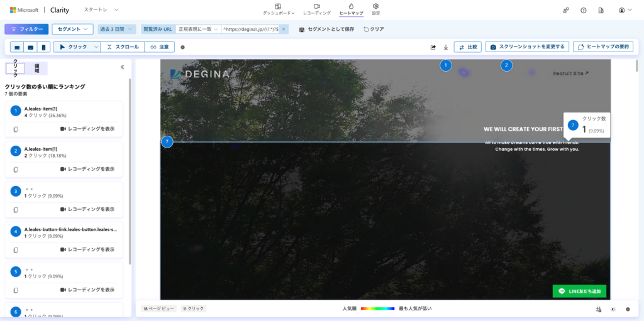
Task: Open the レコーディング tab
Action: [316, 9]
